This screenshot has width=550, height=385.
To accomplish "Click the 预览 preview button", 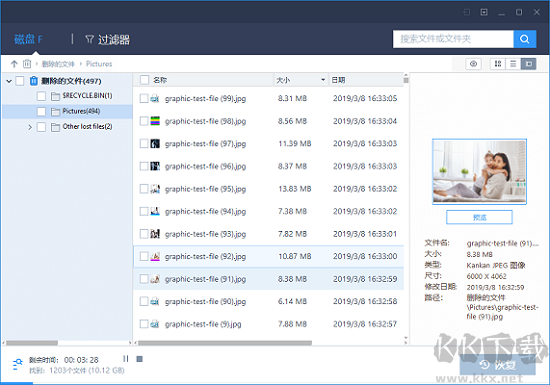I will tap(479, 217).
